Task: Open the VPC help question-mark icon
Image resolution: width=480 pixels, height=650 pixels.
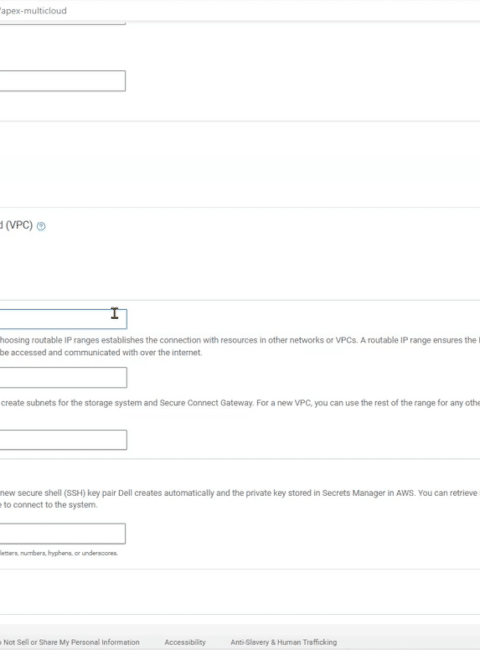Action: point(41,226)
